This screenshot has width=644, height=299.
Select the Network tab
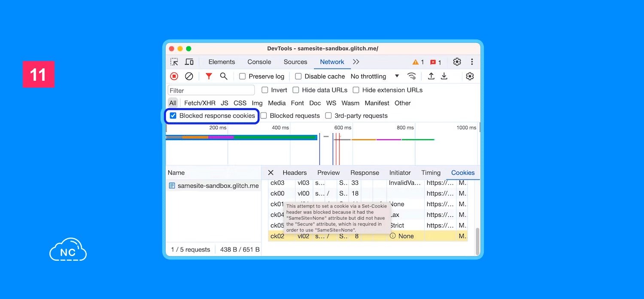click(332, 62)
